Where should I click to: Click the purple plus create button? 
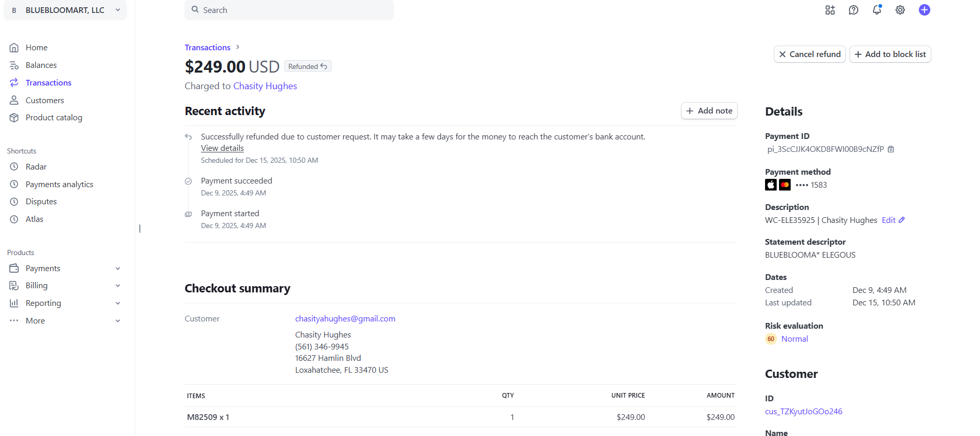point(925,10)
